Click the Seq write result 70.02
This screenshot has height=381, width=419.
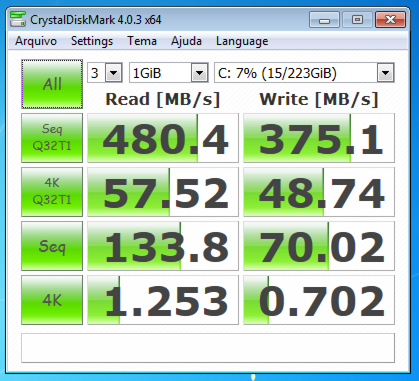click(319, 246)
